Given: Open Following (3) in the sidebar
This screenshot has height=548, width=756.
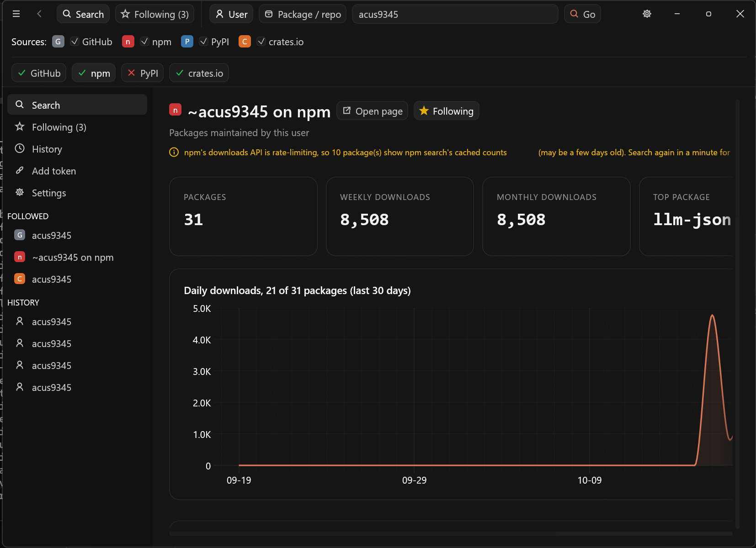Looking at the screenshot, I should (x=77, y=127).
